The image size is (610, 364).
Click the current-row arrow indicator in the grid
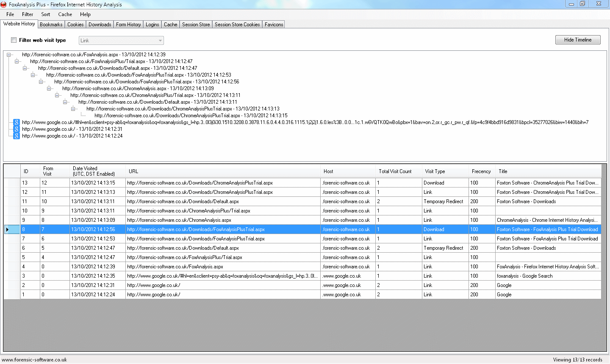tap(7, 229)
